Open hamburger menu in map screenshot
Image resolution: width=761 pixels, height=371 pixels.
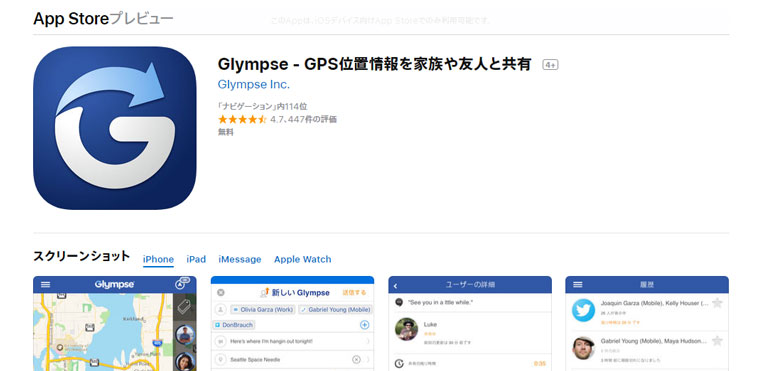click(x=45, y=285)
